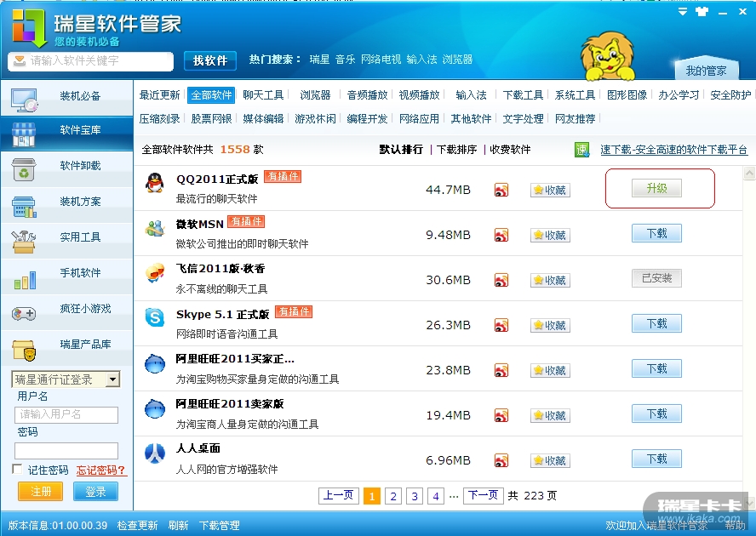
Task: Go to next page with 下一页
Action: click(483, 495)
